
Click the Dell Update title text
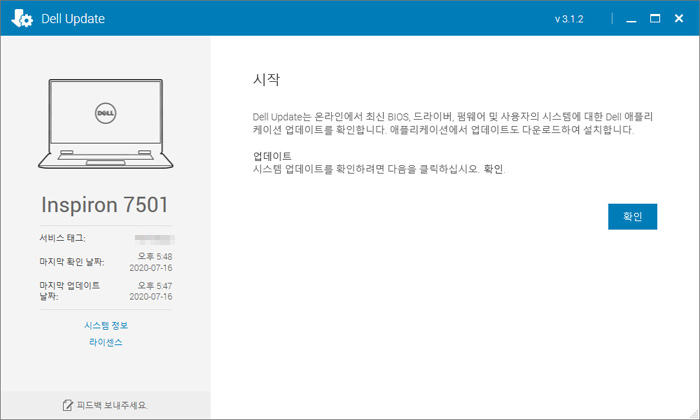tap(73, 19)
